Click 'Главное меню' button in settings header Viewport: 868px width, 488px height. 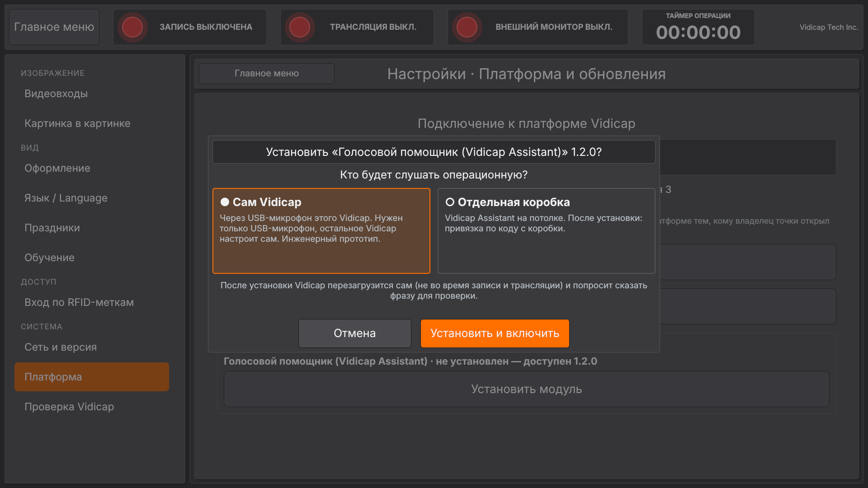coord(267,74)
